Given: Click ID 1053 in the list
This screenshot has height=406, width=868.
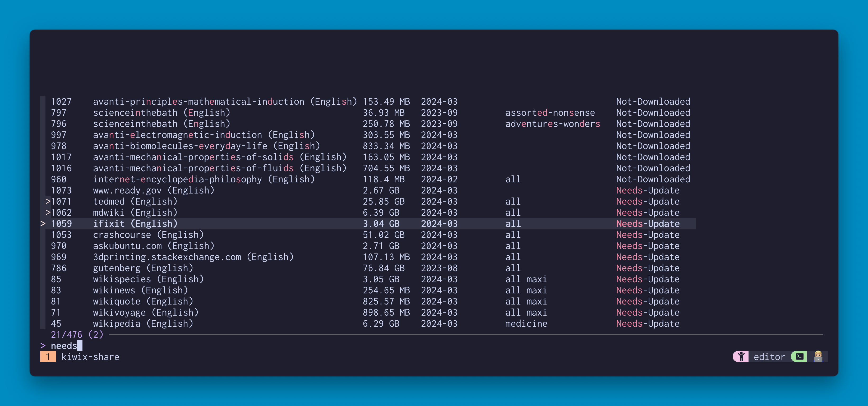Looking at the screenshot, I should point(61,235).
